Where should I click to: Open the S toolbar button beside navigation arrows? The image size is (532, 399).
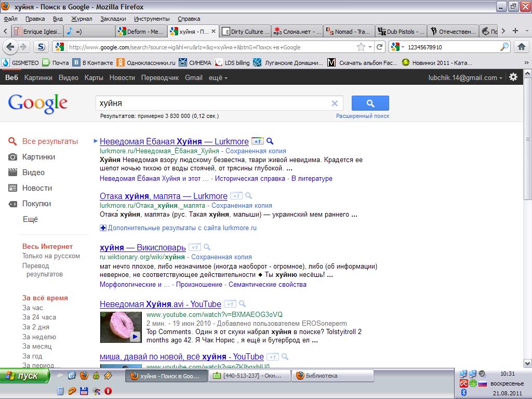pos(41,47)
